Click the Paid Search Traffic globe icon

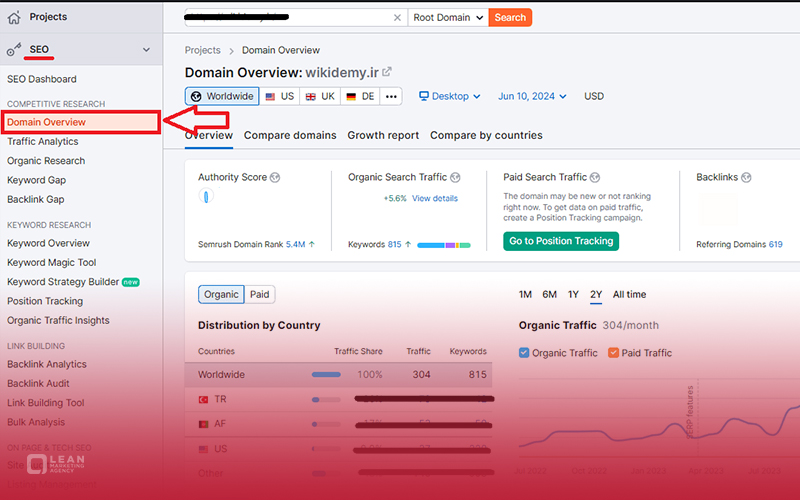point(595,178)
